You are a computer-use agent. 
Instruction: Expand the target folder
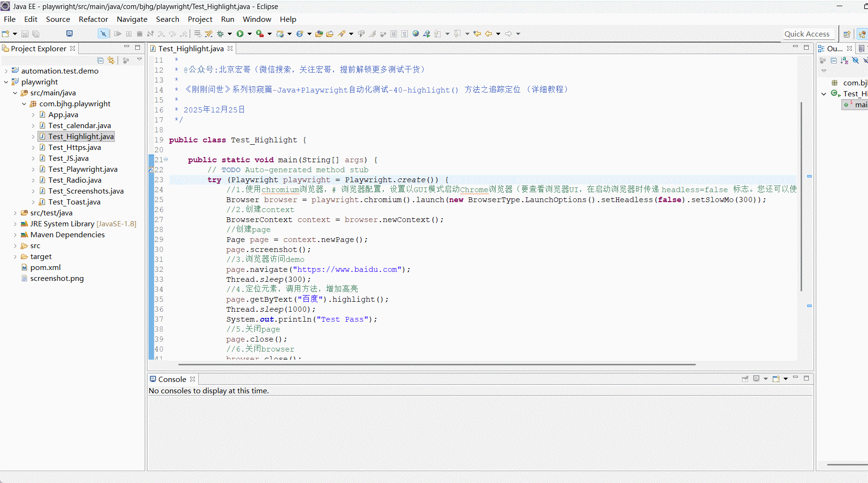(15, 257)
